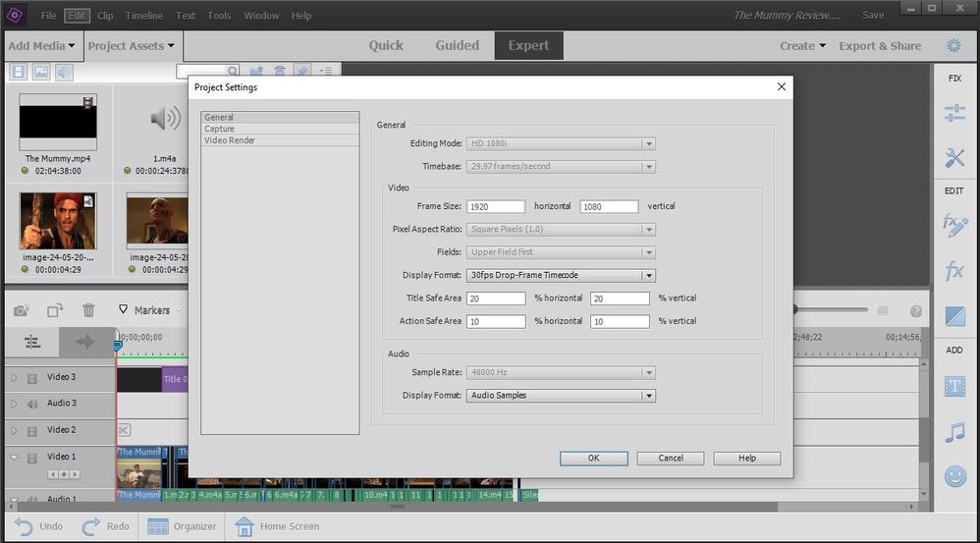Switch to Guided mode tab
Screen dimensions: 980x543
pyautogui.click(x=457, y=45)
